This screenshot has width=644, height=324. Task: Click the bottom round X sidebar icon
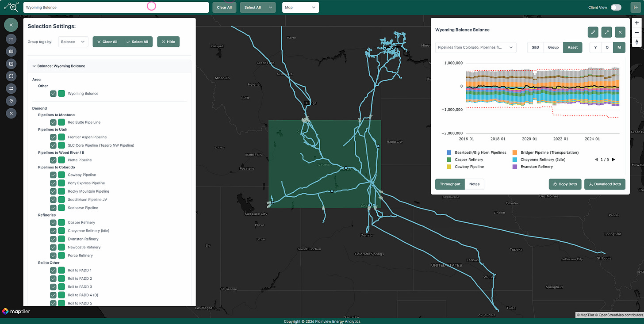pyautogui.click(x=11, y=113)
